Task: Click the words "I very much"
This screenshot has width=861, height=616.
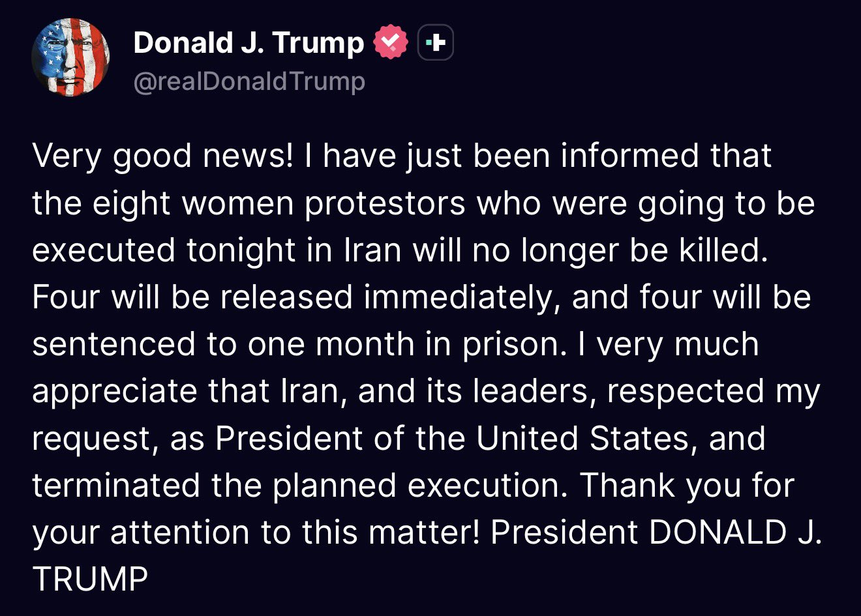Action: [x=668, y=344]
